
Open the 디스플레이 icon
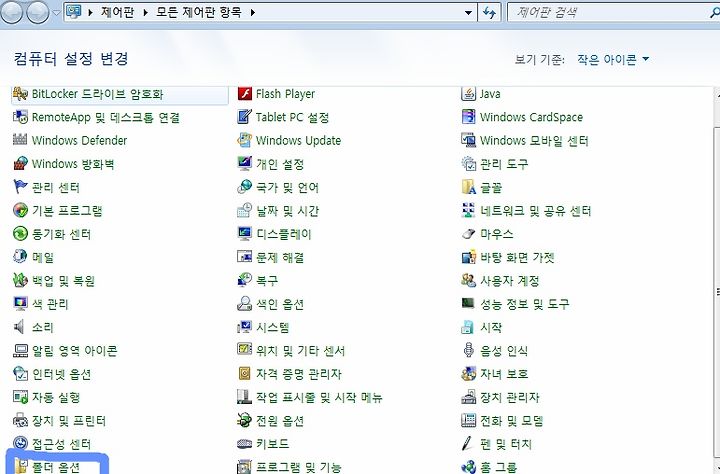245,234
